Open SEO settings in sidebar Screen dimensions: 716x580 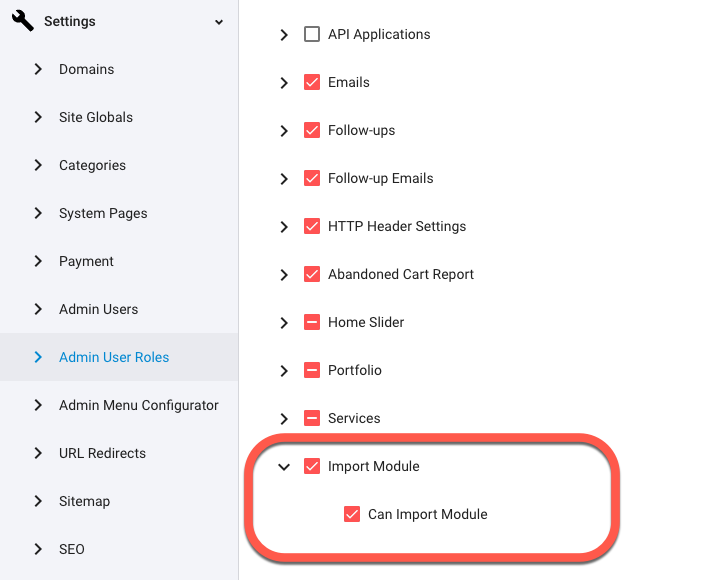[72, 549]
